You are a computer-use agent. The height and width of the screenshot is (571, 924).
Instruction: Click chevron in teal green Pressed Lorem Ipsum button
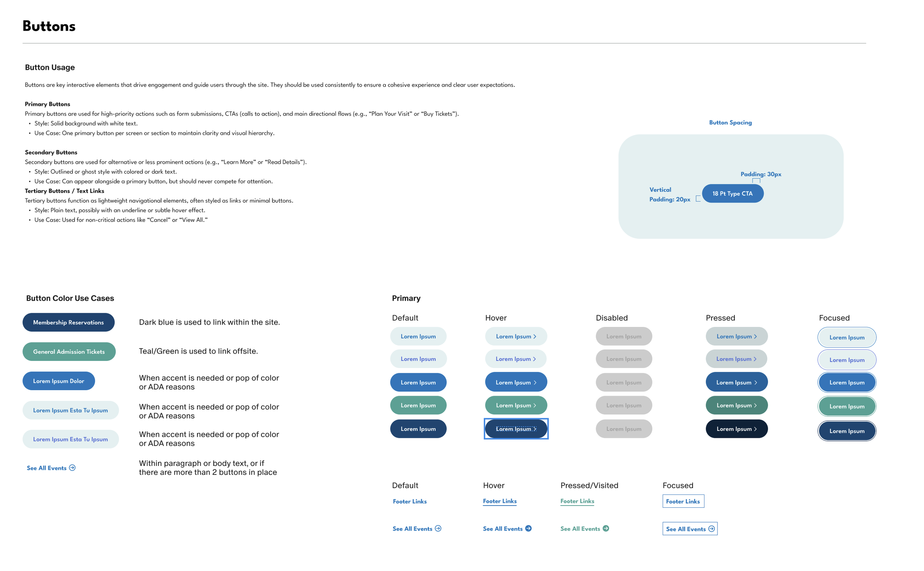pos(756,406)
